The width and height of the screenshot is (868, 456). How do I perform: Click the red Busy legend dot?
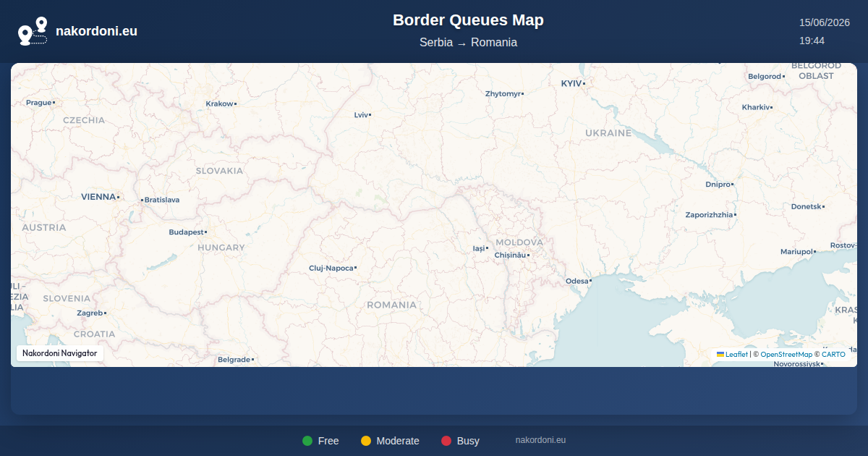446,441
